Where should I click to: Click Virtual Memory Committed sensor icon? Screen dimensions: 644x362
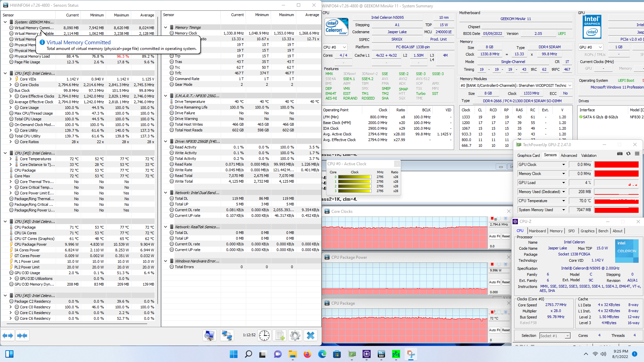point(11,28)
